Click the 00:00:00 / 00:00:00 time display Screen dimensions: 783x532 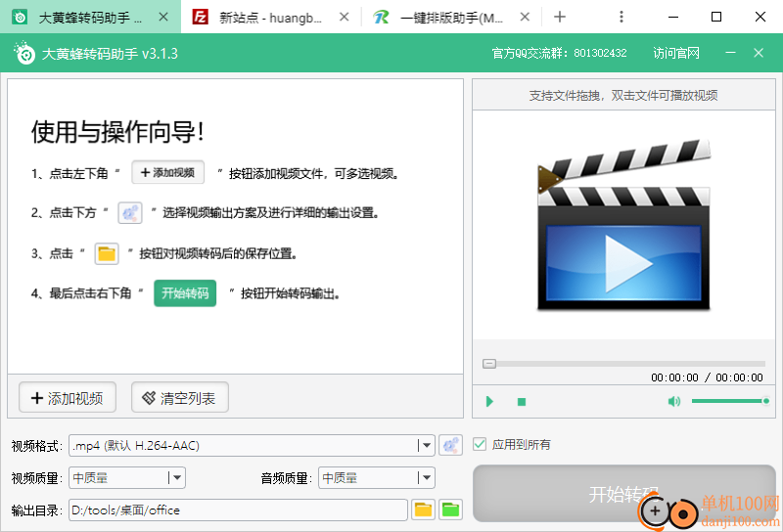coord(707,377)
